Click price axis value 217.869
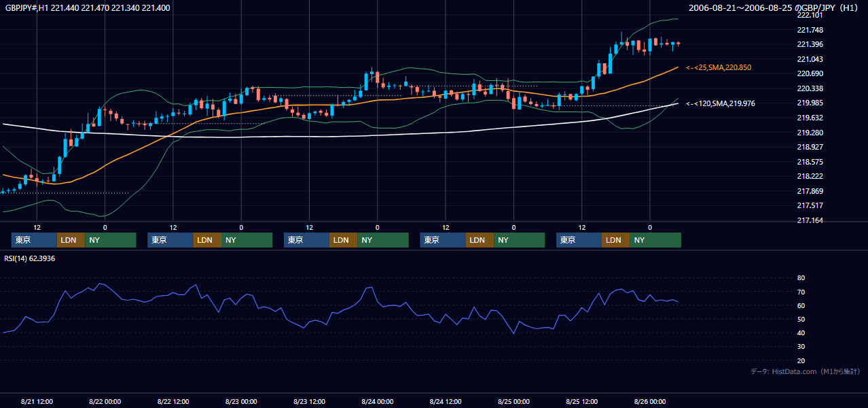Image resolution: width=868 pixels, height=408 pixels. pyautogui.click(x=809, y=191)
